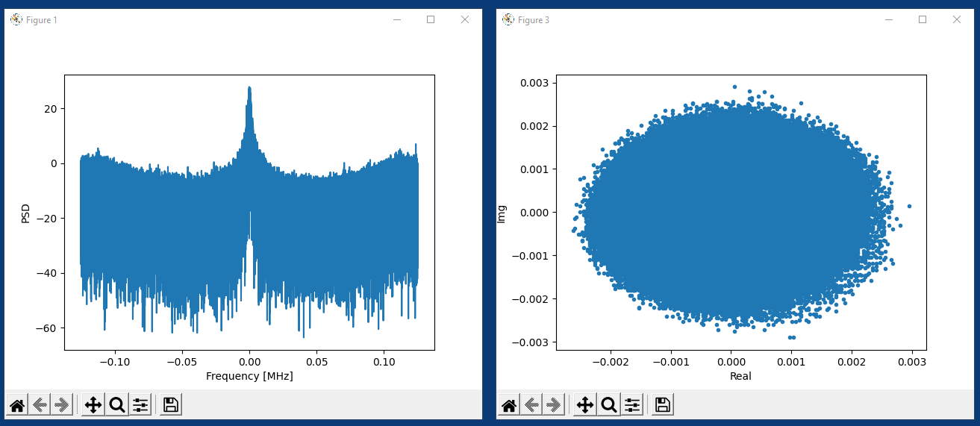Save Figure 3 using floppy disk icon
The height and width of the screenshot is (426, 980).
[x=663, y=405]
